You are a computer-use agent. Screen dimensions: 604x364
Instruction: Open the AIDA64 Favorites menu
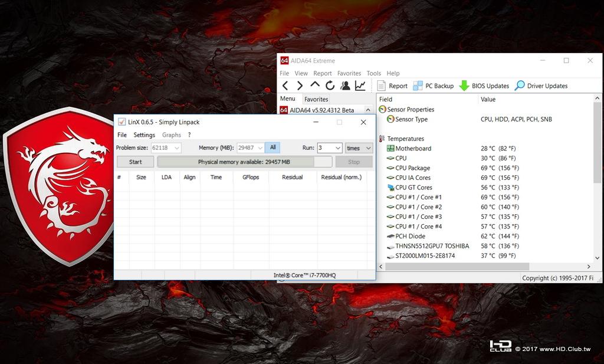click(x=349, y=73)
